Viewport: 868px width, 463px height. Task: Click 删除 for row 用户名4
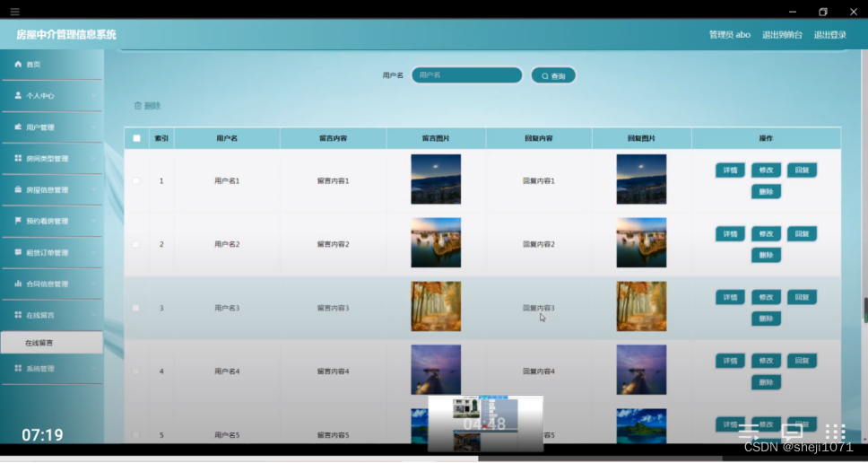click(x=766, y=382)
